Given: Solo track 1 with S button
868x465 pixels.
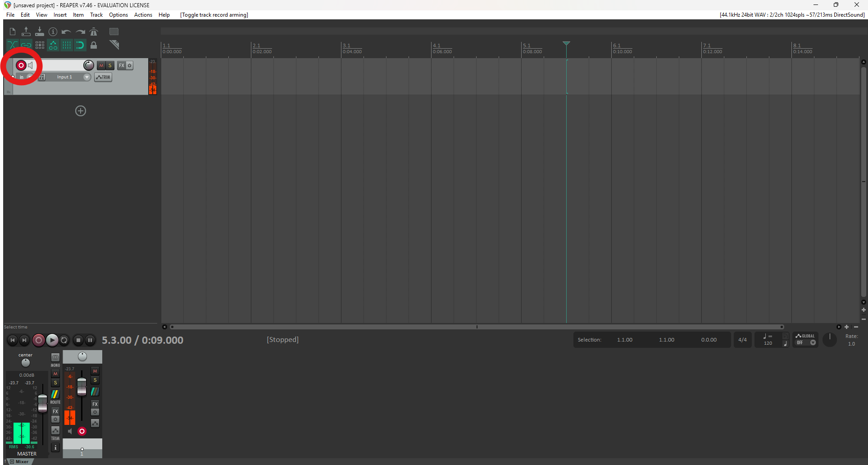Looking at the screenshot, I should (110, 65).
